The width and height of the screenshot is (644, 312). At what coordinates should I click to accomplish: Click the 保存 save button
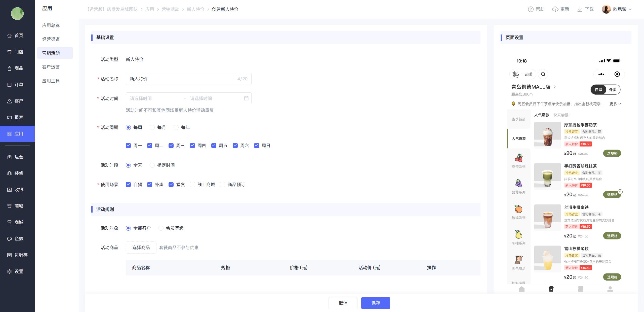(x=376, y=303)
